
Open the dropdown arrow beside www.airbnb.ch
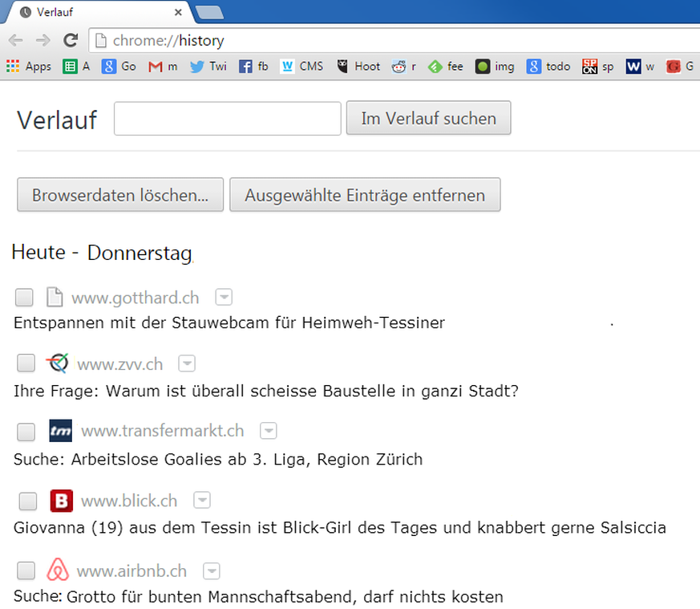pos(212,571)
